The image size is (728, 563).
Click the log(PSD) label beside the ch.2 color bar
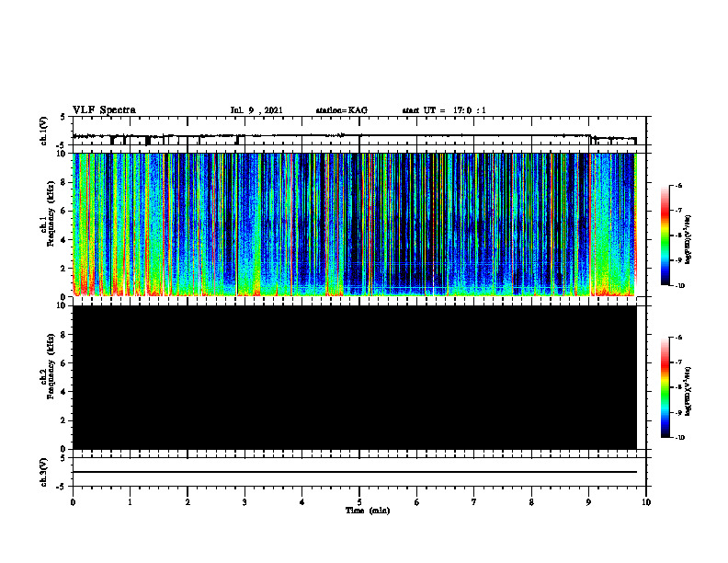(x=688, y=391)
